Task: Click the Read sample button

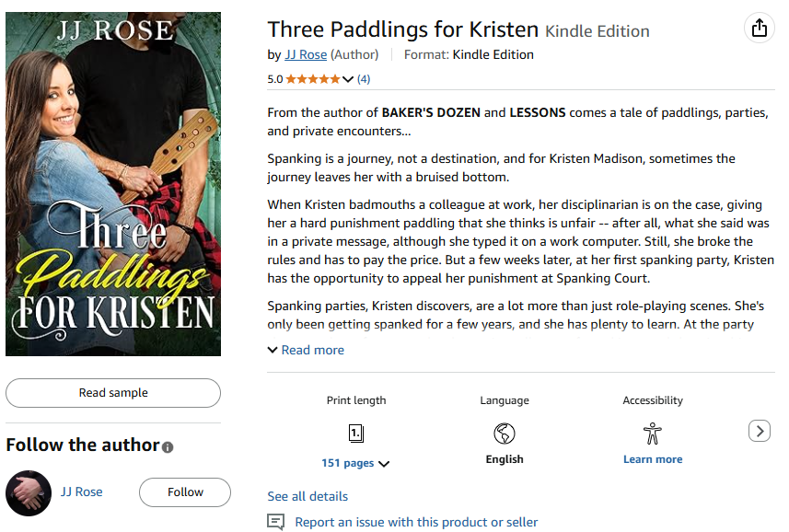Action: tap(113, 393)
